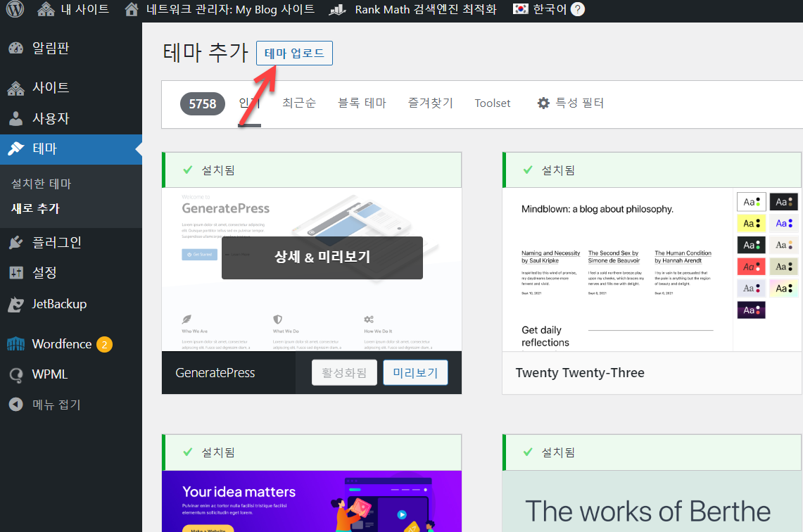
Task: Click the 활성화됨 button for GeneratePress
Action: [x=344, y=373]
